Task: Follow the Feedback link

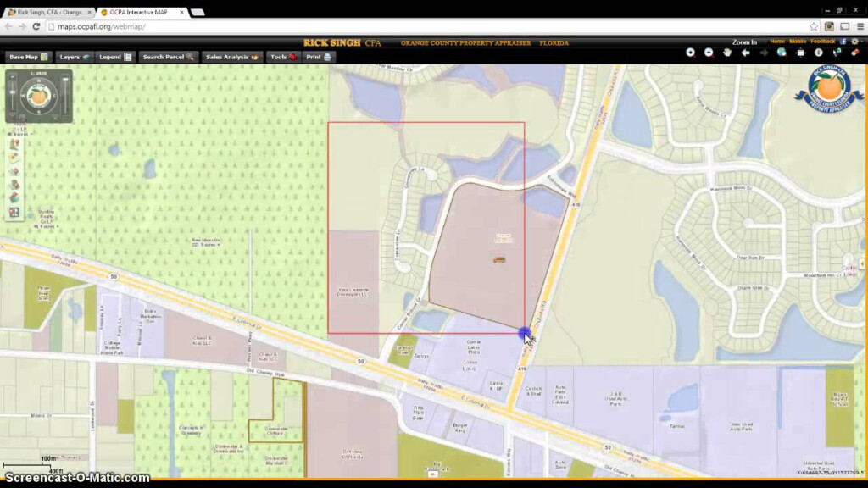Action: coord(822,42)
